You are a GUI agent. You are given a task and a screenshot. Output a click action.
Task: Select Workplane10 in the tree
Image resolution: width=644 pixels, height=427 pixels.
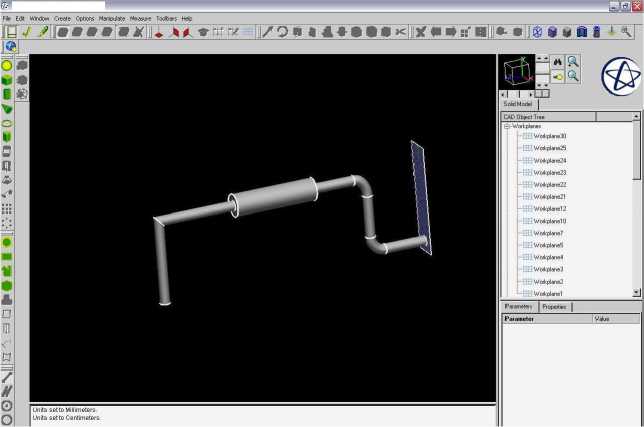tap(550, 221)
